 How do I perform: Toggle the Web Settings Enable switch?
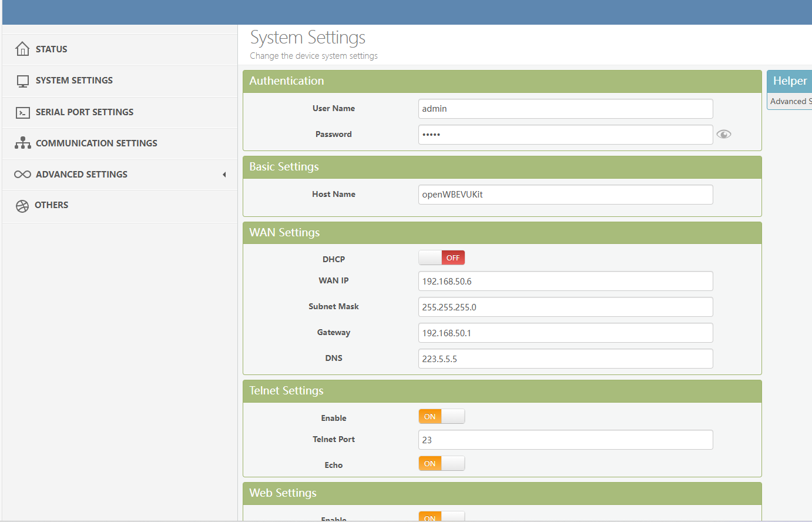click(x=442, y=516)
